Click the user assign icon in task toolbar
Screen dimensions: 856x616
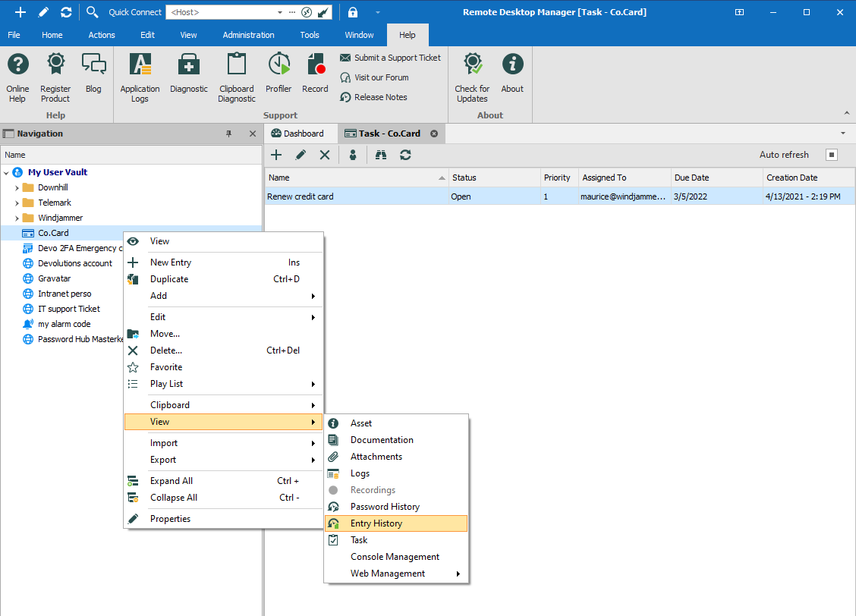352,155
